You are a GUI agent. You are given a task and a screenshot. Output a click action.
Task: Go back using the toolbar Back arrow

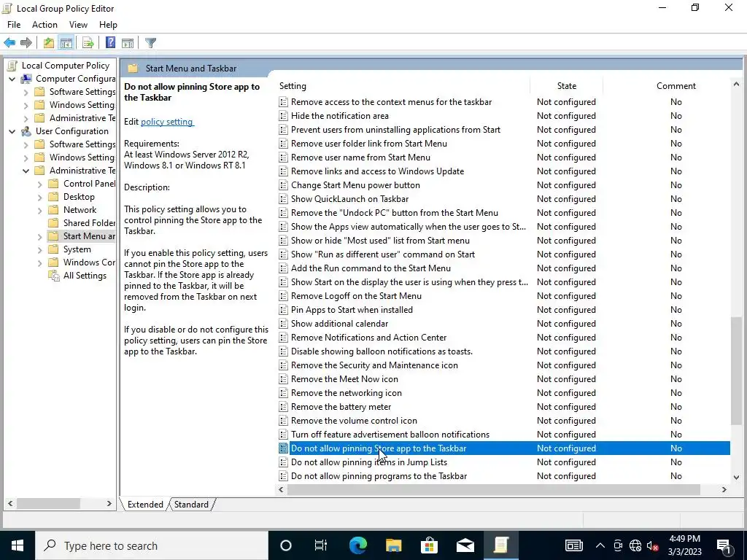pos(9,43)
